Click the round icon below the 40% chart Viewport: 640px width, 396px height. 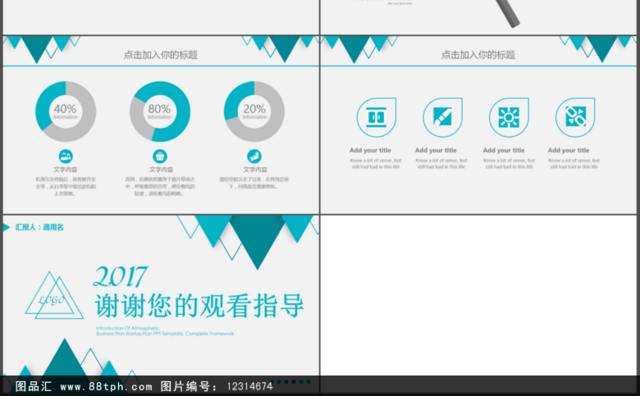(x=66, y=156)
